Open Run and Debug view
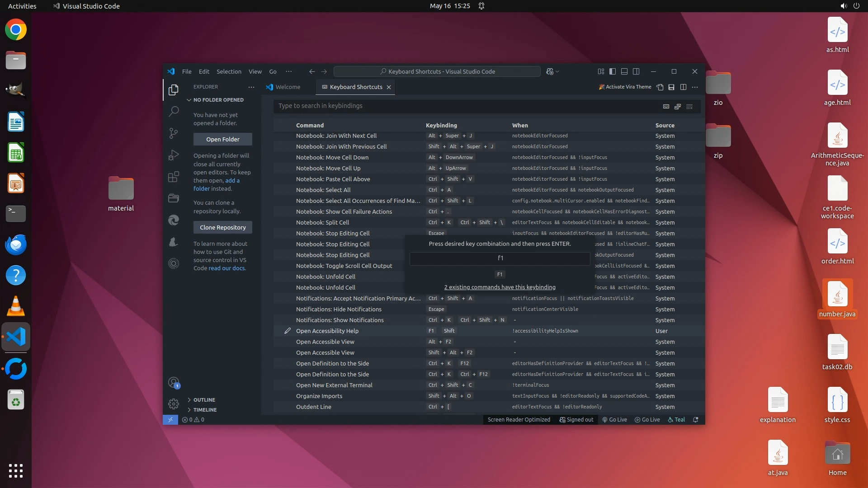Image resolution: width=868 pixels, height=488 pixels. [x=174, y=155]
